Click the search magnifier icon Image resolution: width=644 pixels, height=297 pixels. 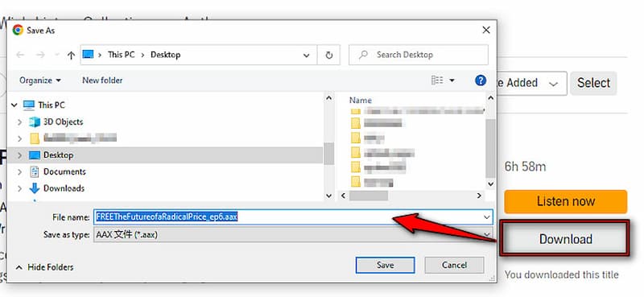363,55
